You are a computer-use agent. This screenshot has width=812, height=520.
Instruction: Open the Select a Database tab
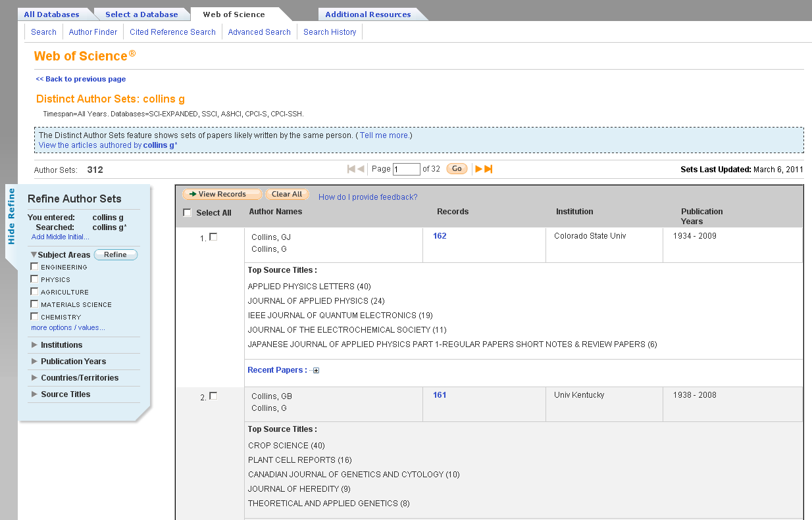click(x=141, y=14)
